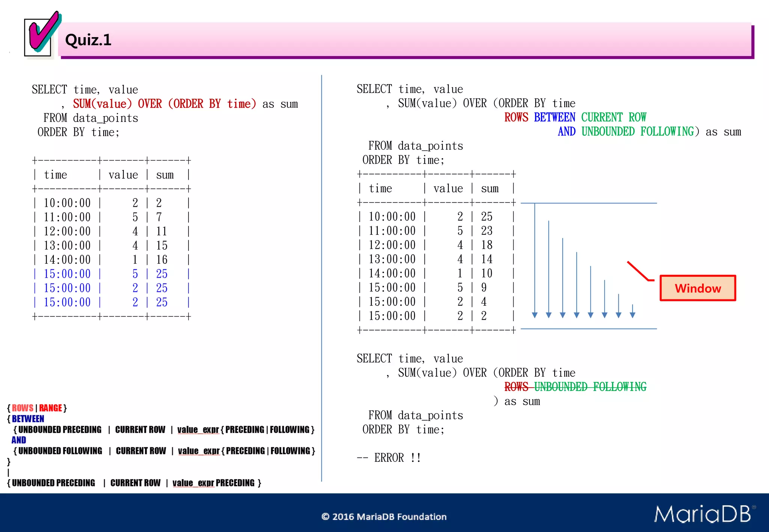Select 14:00:00 in right table

392,274
